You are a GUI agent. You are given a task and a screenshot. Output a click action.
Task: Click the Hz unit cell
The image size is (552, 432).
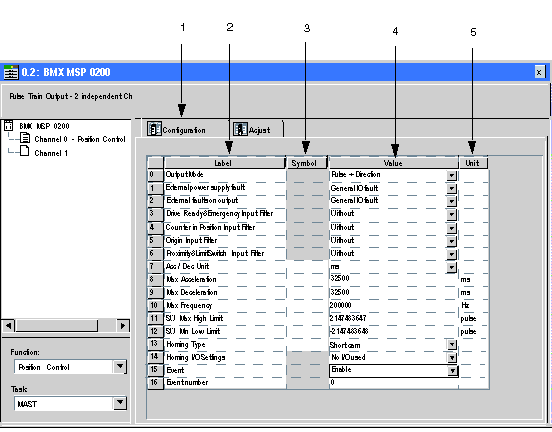(x=473, y=305)
